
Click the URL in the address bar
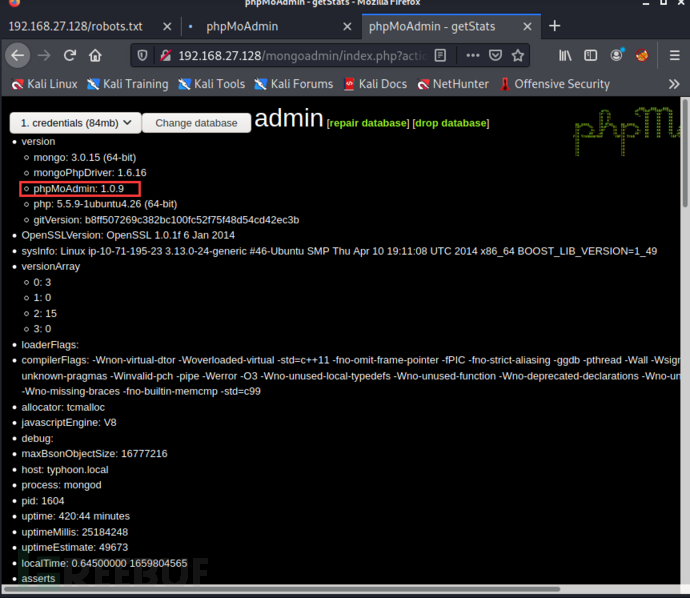pyautogui.click(x=303, y=56)
